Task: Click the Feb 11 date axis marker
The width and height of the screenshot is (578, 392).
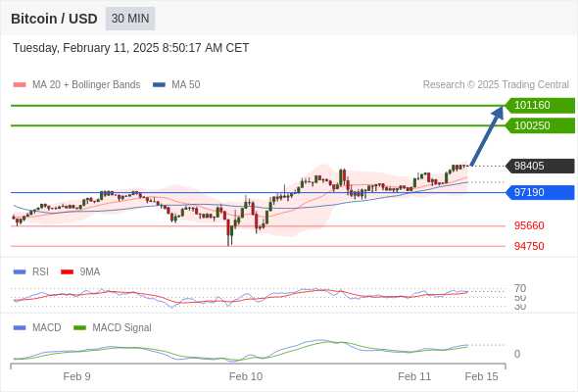Action: [414, 376]
